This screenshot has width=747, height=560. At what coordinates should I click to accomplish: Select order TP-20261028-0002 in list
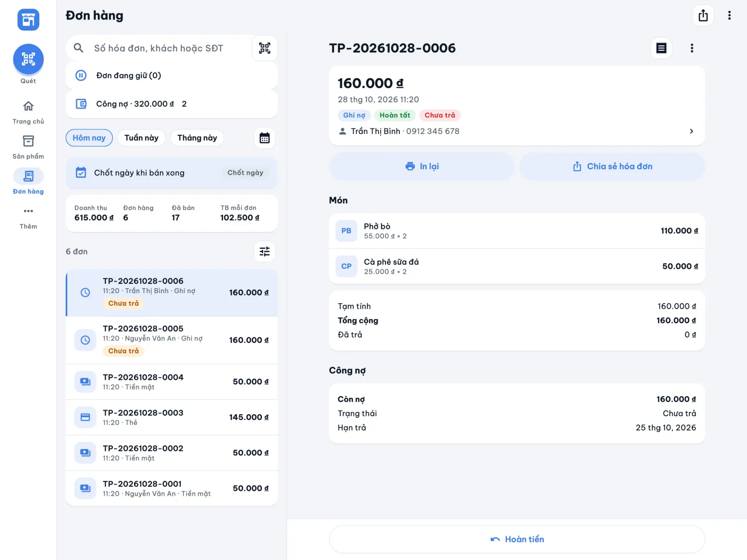click(x=172, y=453)
